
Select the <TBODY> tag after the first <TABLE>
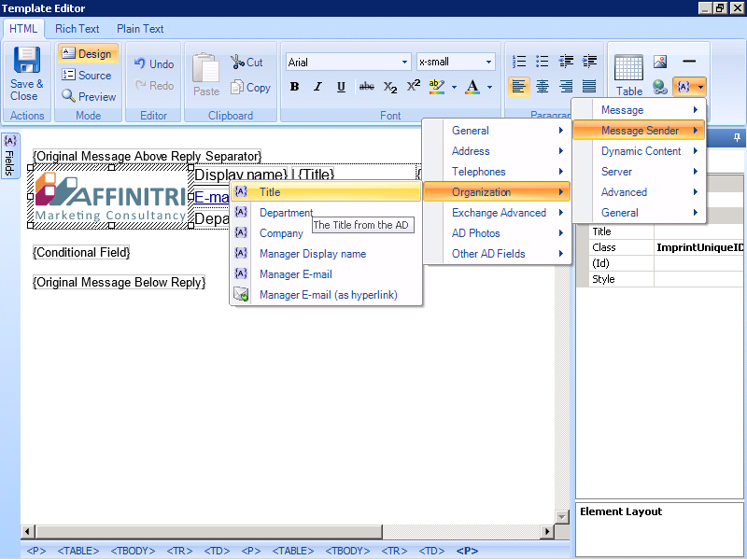pyautogui.click(x=133, y=551)
